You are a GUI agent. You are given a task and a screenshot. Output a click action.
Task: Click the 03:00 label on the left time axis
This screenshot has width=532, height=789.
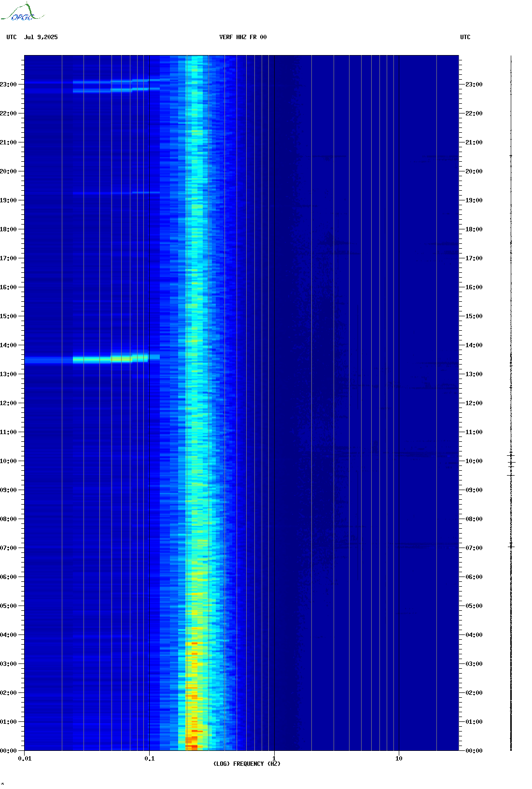(8, 664)
